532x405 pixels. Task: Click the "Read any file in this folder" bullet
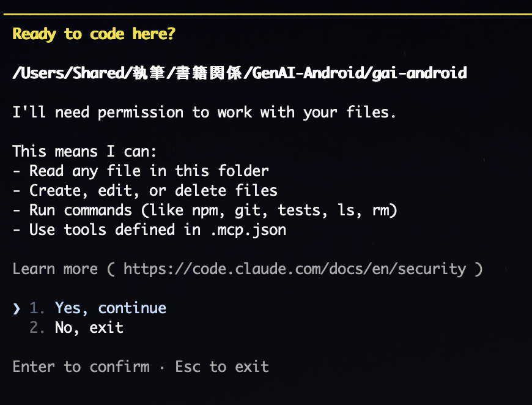tap(149, 171)
